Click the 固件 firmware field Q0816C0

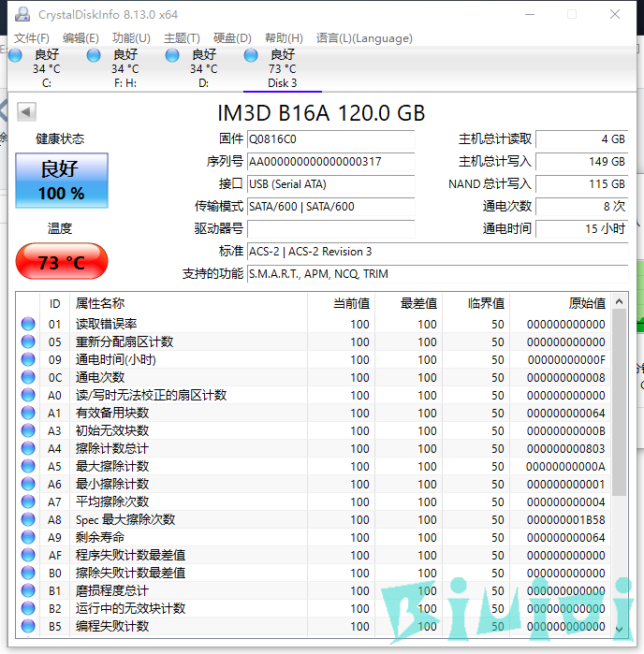point(331,139)
